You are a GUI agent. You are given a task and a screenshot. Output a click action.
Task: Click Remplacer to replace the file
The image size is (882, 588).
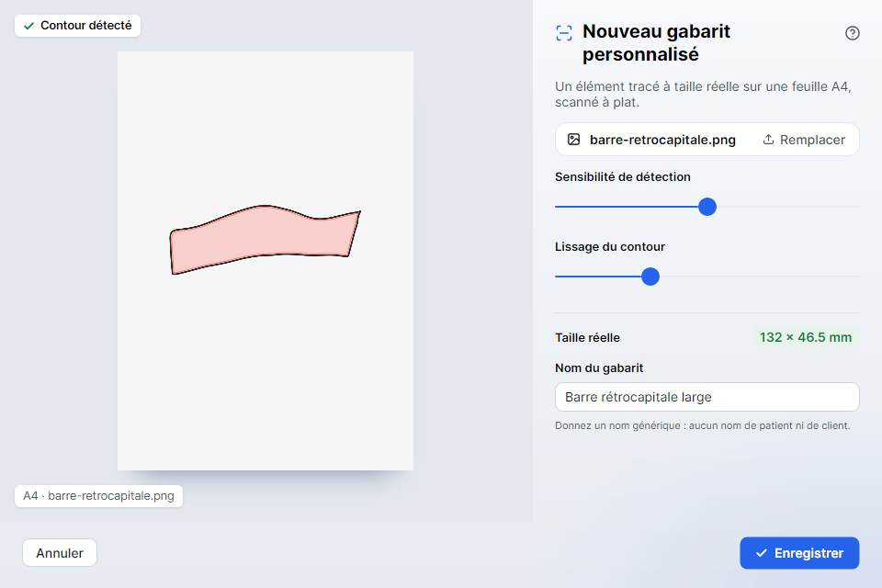coord(804,140)
